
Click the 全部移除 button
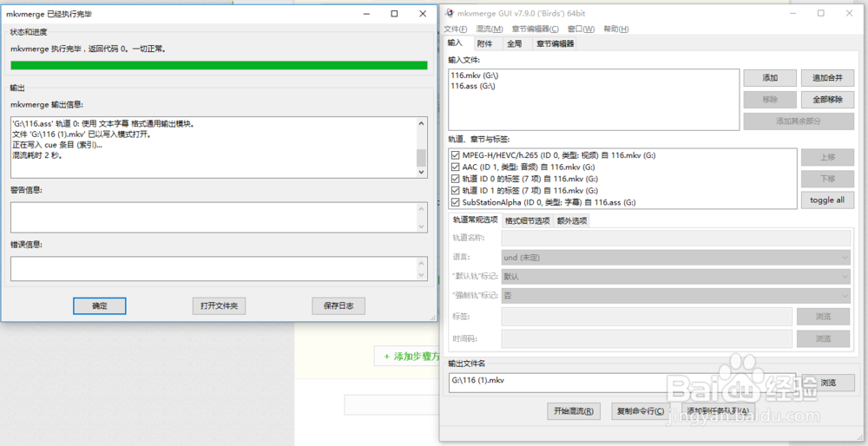(x=827, y=100)
